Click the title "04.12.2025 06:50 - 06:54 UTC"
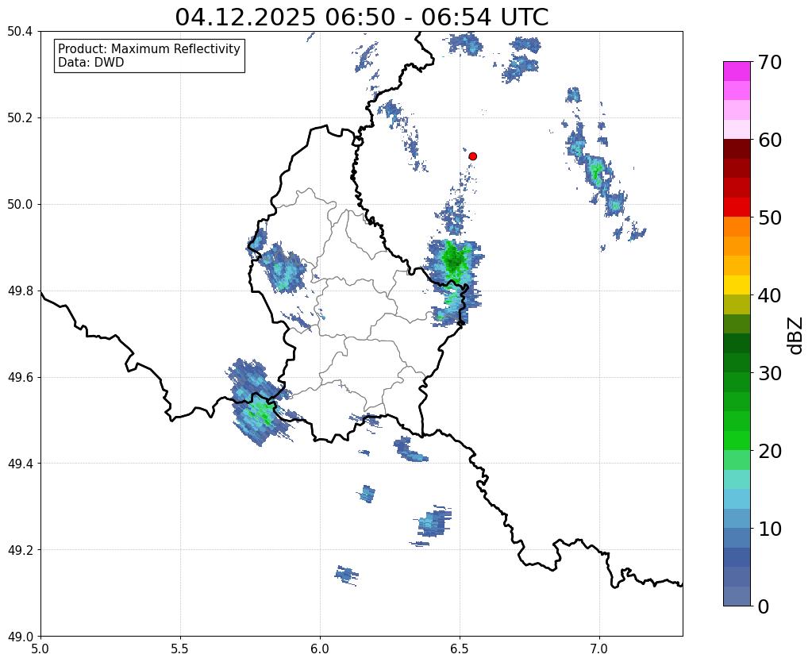Viewport: 812px width, 662px height. (x=361, y=17)
